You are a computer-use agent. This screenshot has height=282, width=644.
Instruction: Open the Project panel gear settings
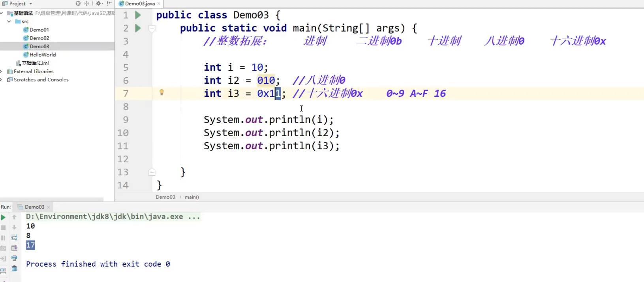[99, 4]
